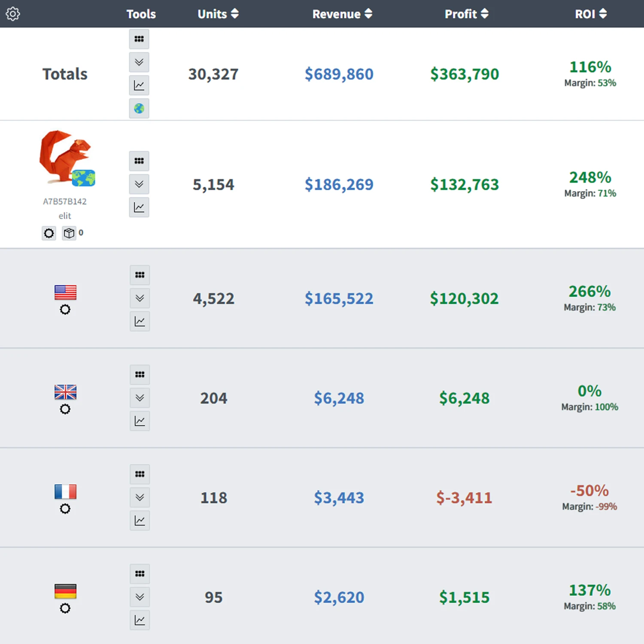The height and width of the screenshot is (644, 644).
Task: Open grid tool in the UK flag row
Action: (x=140, y=375)
